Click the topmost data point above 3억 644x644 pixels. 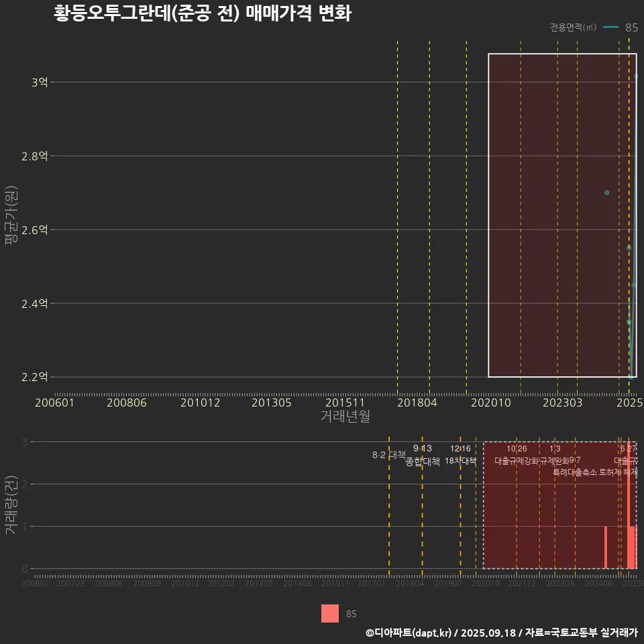click(636, 76)
